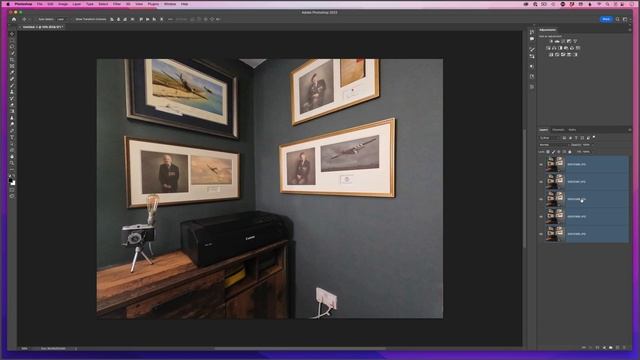Screen dimensions: 640x360
Task: Select the Spot Healing Brush tool
Action: [x=12, y=79]
